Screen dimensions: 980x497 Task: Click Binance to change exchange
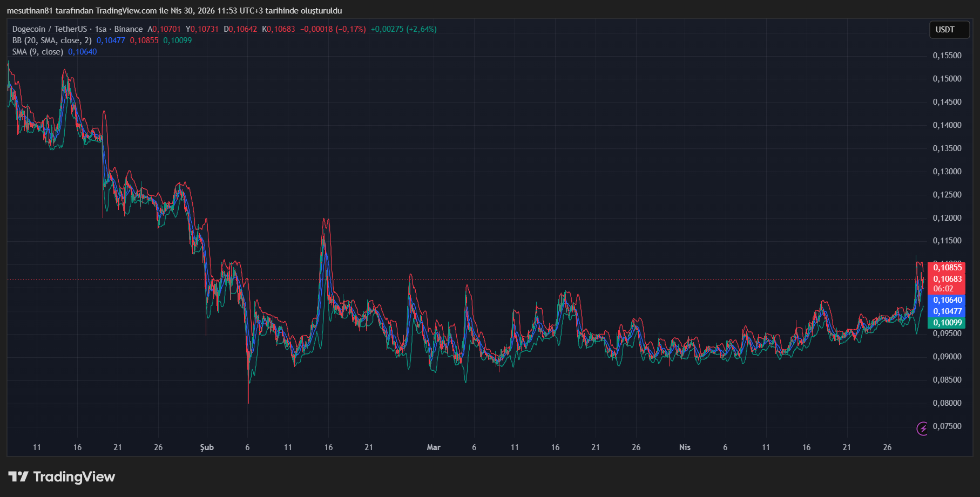(x=128, y=29)
